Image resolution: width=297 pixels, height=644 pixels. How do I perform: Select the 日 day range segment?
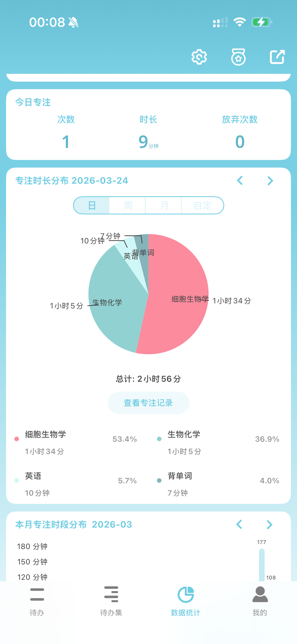tap(92, 206)
